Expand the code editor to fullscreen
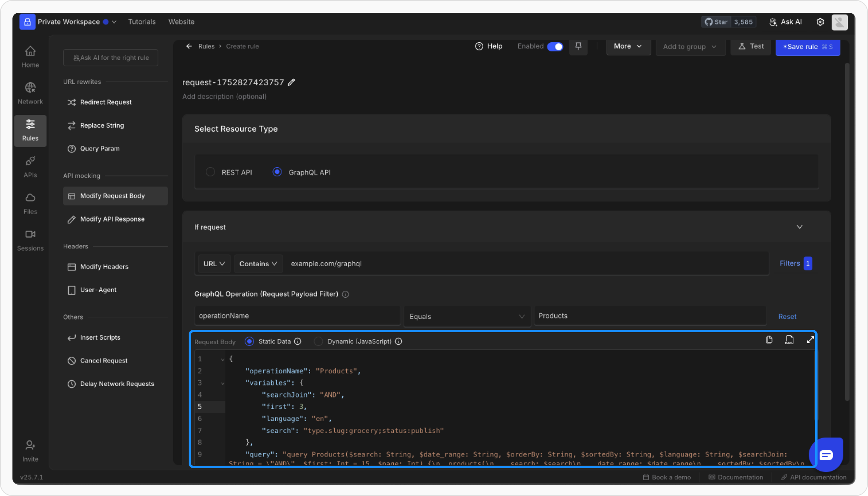Image resolution: width=868 pixels, height=496 pixels. 810,340
